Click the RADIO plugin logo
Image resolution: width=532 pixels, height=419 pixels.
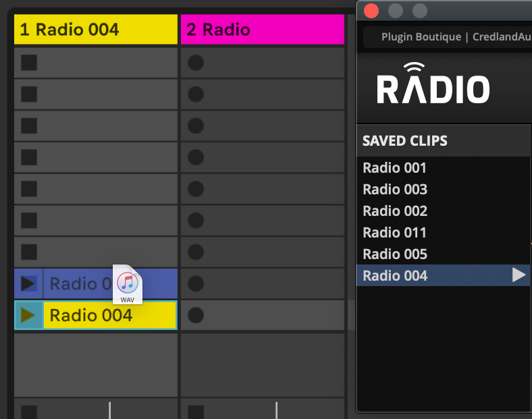433,84
